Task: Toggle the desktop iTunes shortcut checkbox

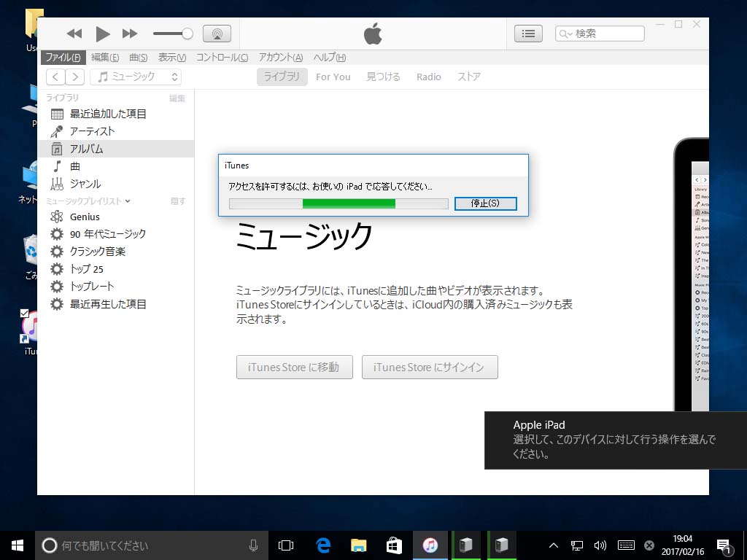Action: point(24,313)
